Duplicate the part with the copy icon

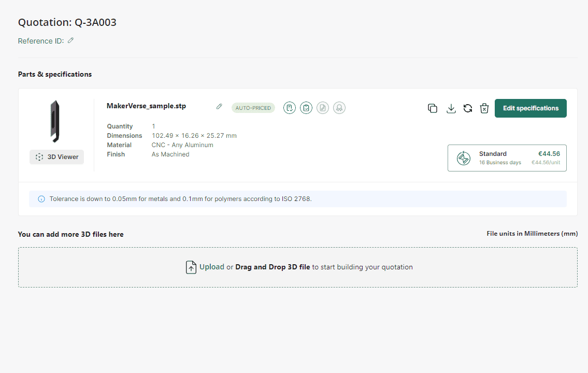coord(433,108)
